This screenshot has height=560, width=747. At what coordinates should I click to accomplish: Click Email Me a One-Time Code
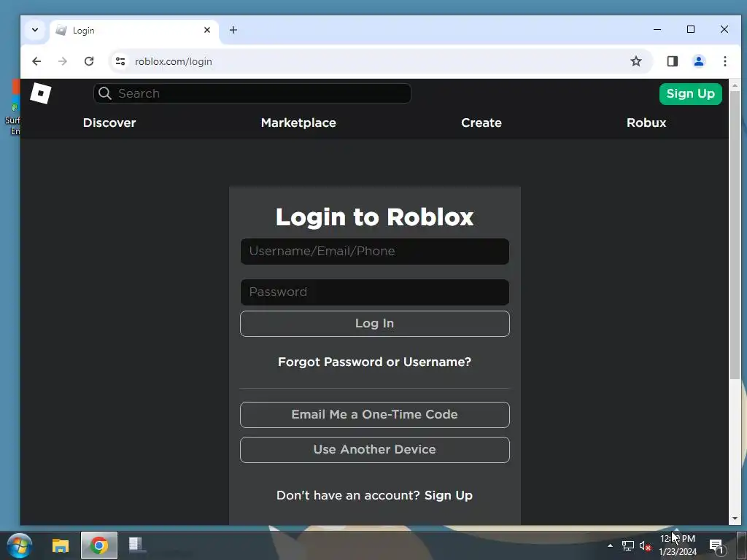point(375,415)
